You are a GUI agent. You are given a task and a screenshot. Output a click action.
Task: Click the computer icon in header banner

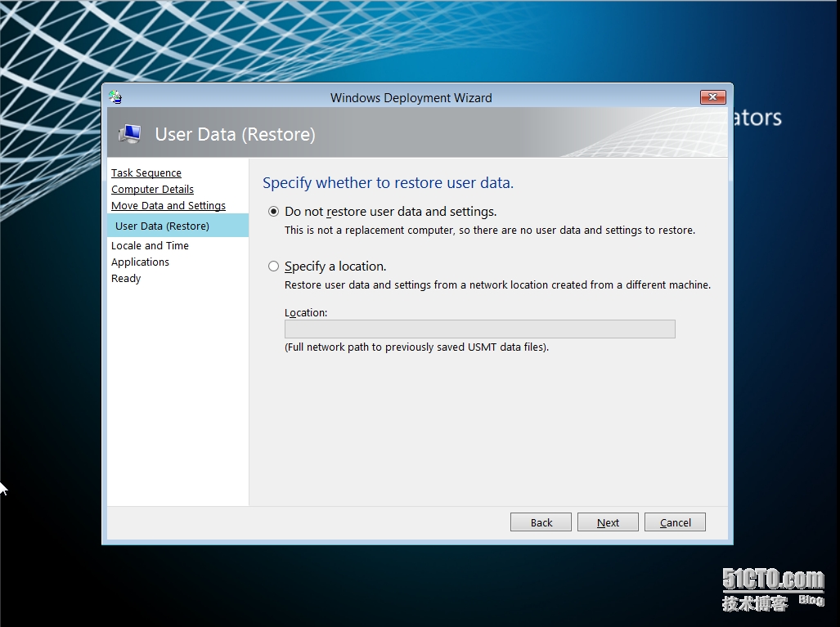click(130, 133)
